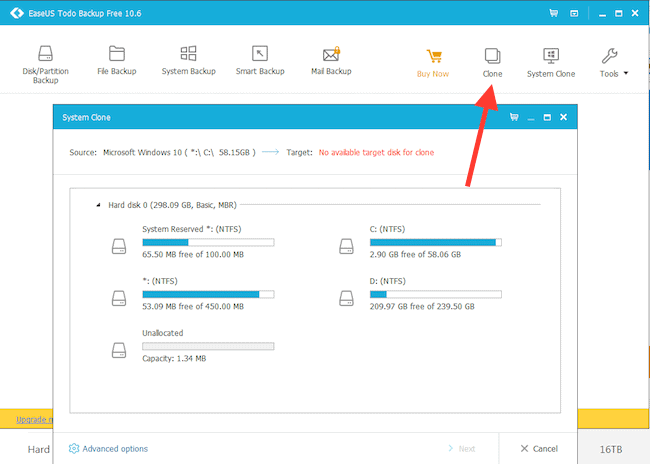Click 'No available target disk for clone' text
This screenshot has height=464, width=650.
coord(376,153)
